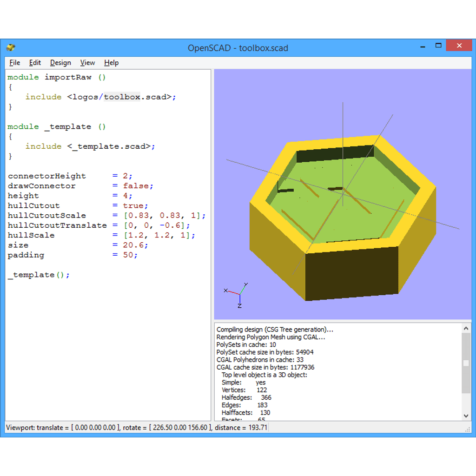Click the 'Simple: yes' console line
Screen dimensions: 476x476
(x=244, y=383)
